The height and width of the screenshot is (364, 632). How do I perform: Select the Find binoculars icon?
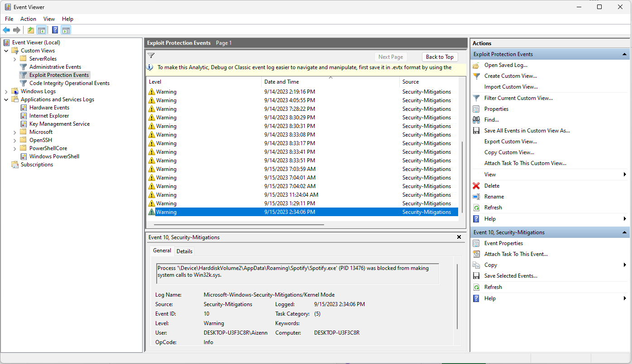click(476, 119)
